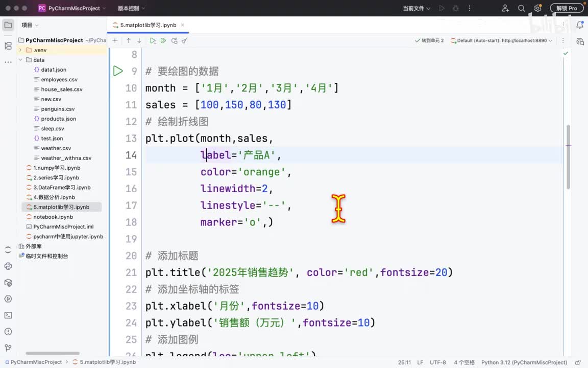This screenshot has width=588, height=368.
Task: Run the cell at line 9
Action: coord(118,71)
